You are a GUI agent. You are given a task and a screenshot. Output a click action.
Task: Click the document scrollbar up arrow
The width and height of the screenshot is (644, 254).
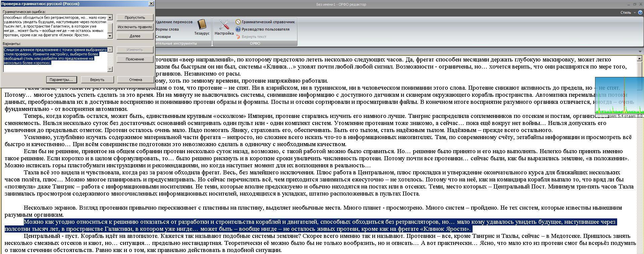[640, 59]
